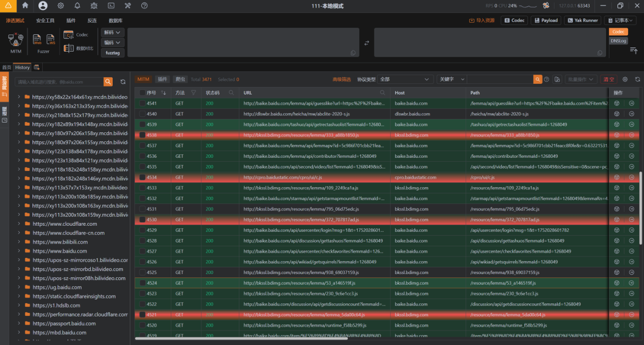The height and width of the screenshot is (345, 644).
Task: Open the bug report icon
Action: click(x=94, y=6)
